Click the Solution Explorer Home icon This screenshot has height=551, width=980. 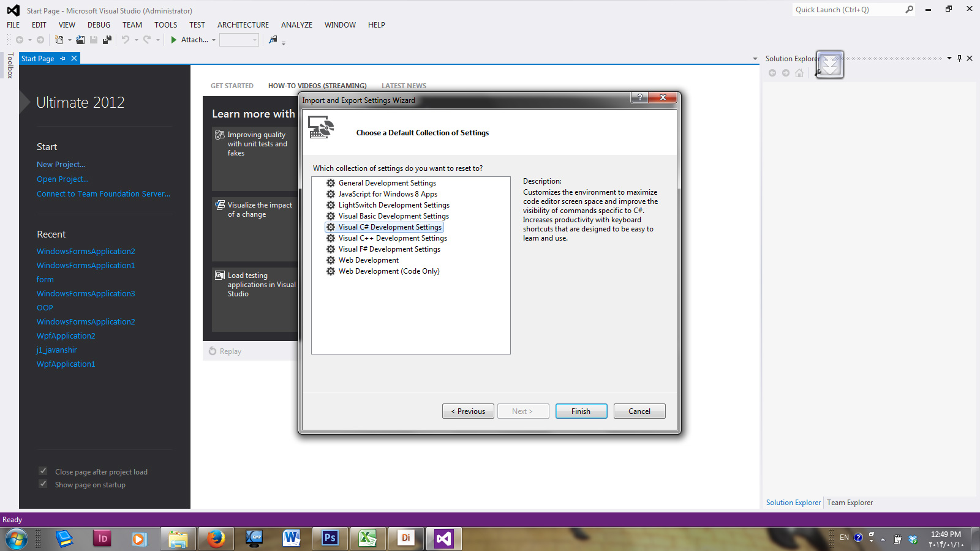click(x=799, y=73)
